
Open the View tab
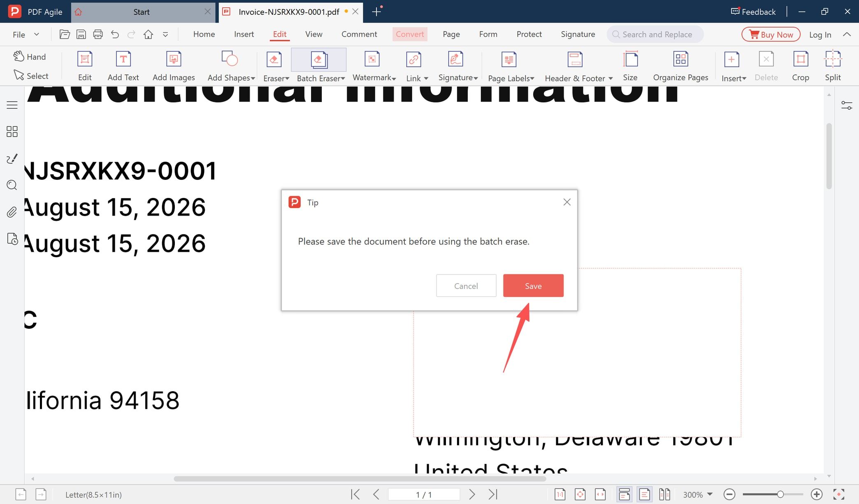coord(313,34)
